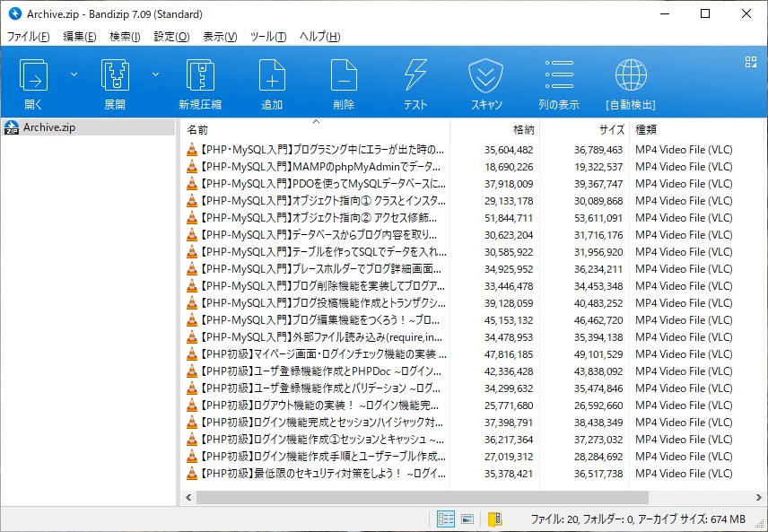Open the 表示 menu

click(219, 37)
